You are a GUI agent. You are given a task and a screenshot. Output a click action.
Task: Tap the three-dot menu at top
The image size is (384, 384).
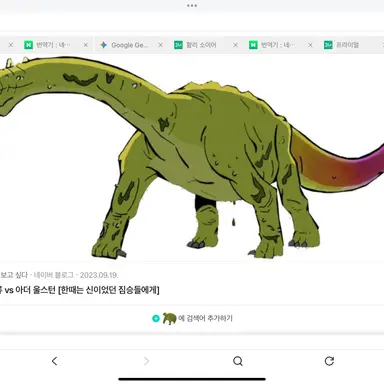(192, 6)
